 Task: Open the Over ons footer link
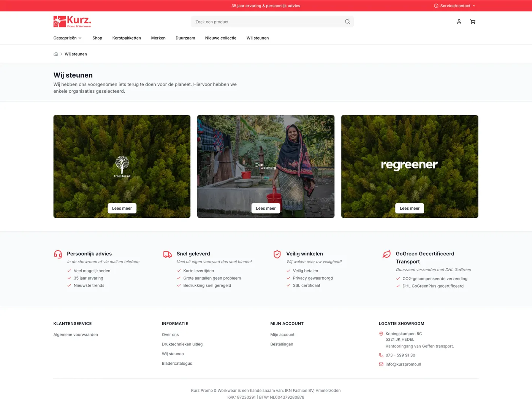[x=170, y=335]
